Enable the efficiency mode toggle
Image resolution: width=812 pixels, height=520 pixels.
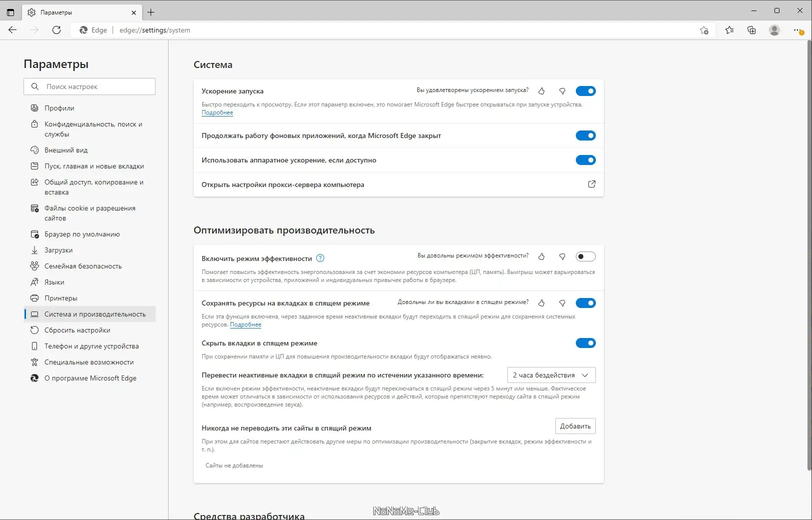585,256
